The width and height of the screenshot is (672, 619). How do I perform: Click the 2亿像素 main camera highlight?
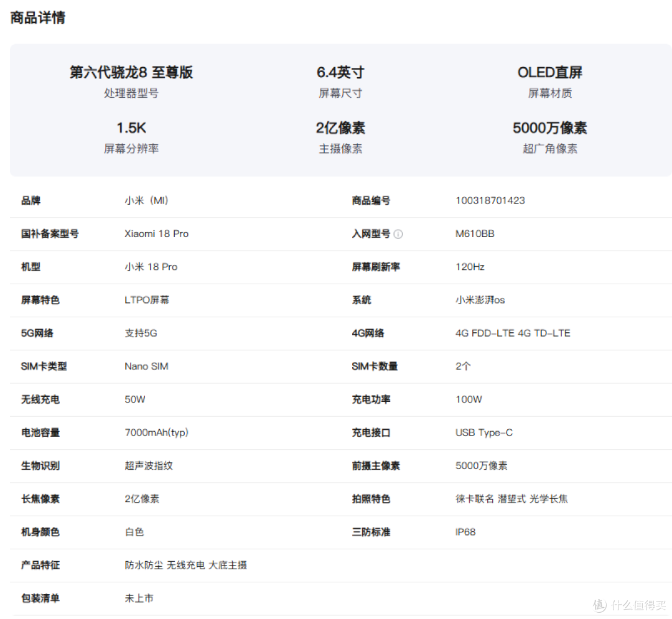[x=341, y=128]
